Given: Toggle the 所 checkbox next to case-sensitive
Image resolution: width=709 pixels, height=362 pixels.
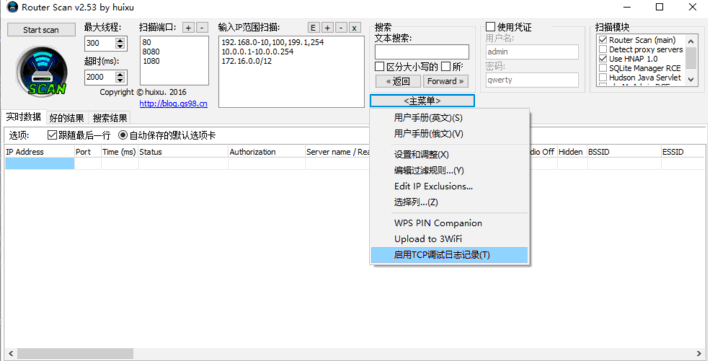Looking at the screenshot, I should [446, 67].
